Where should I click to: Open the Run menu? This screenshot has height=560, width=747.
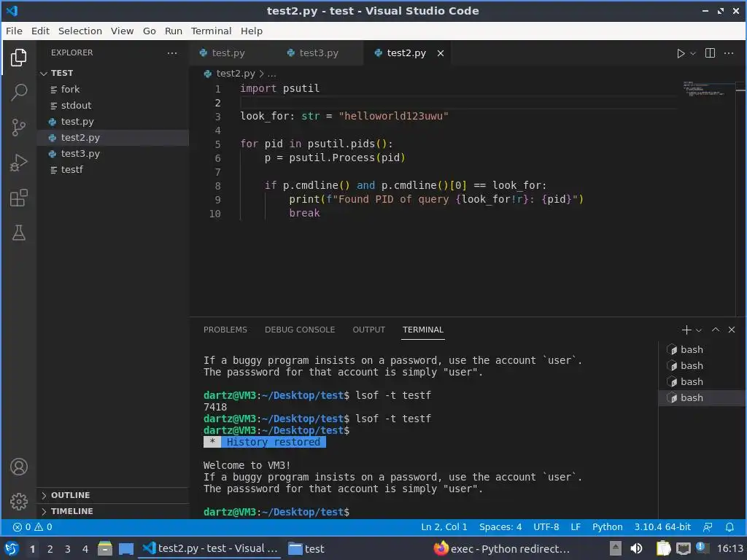tap(174, 31)
